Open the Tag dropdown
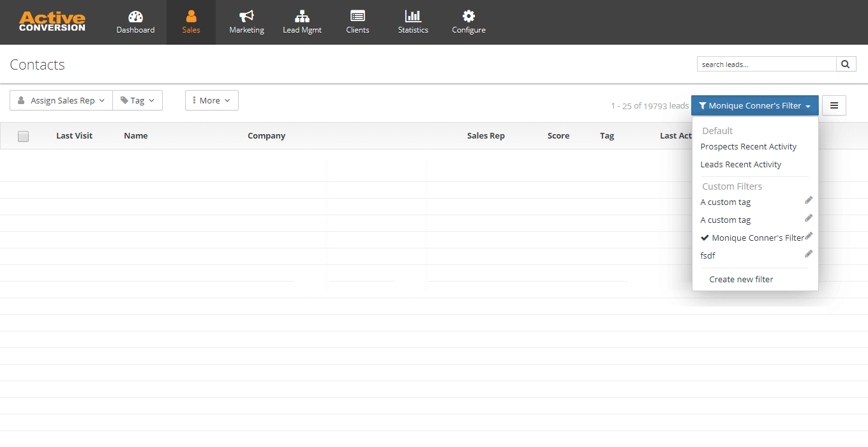This screenshot has width=868, height=447. coord(137,100)
